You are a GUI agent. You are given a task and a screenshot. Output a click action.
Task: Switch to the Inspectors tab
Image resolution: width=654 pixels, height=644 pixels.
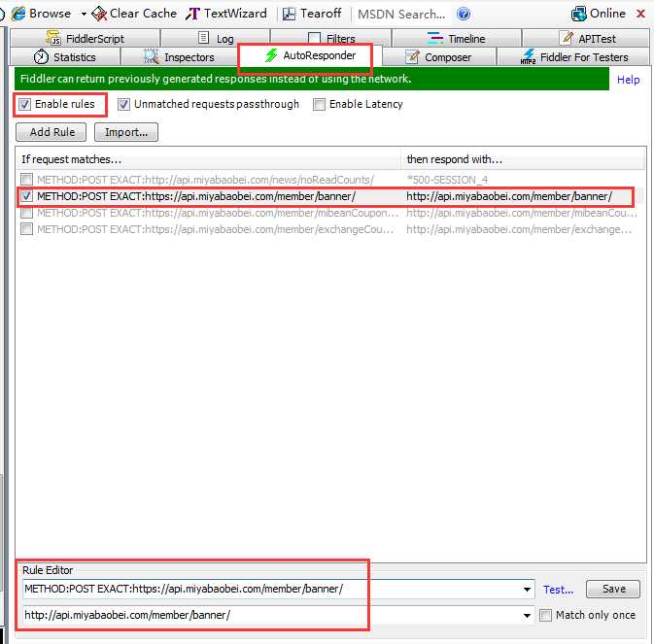click(179, 56)
